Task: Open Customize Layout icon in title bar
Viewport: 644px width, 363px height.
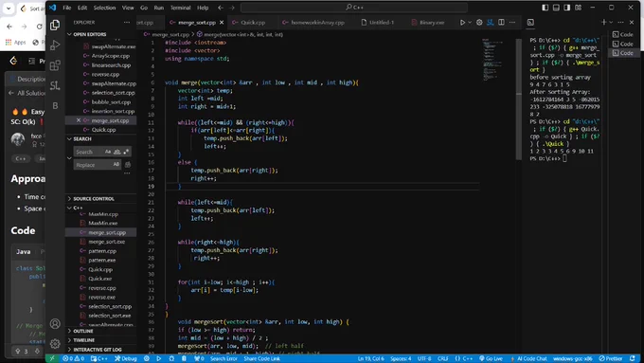Action: tap(579, 8)
